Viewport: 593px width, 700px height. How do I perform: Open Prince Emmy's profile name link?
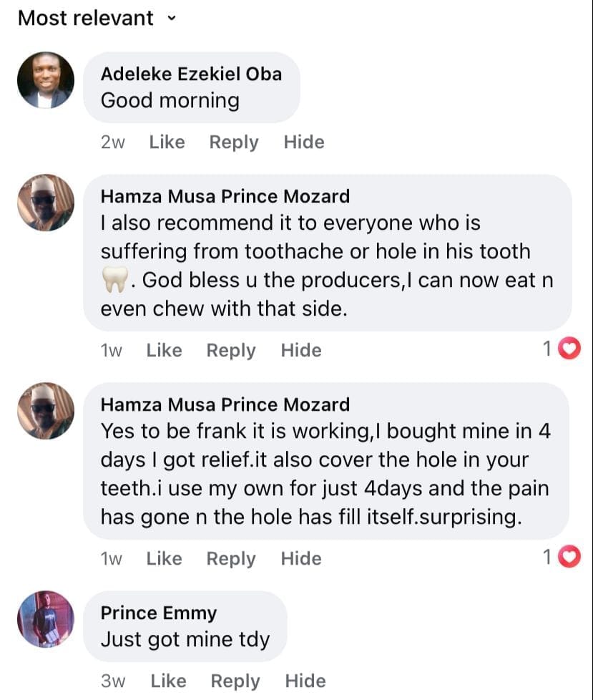[x=158, y=613]
